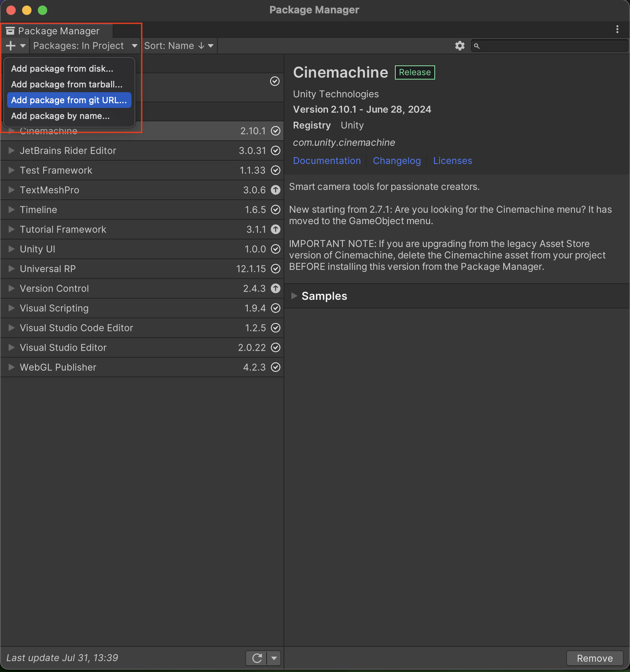Expand Version Control package versions
The height and width of the screenshot is (672, 630).
pyautogui.click(x=11, y=288)
